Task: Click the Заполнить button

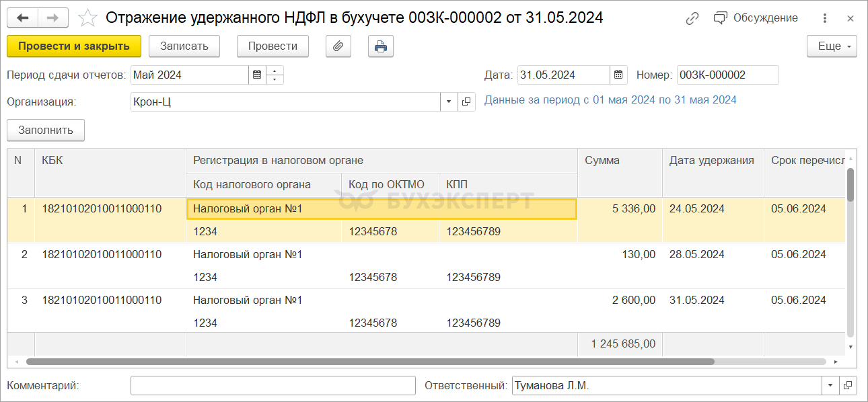Action: [46, 130]
